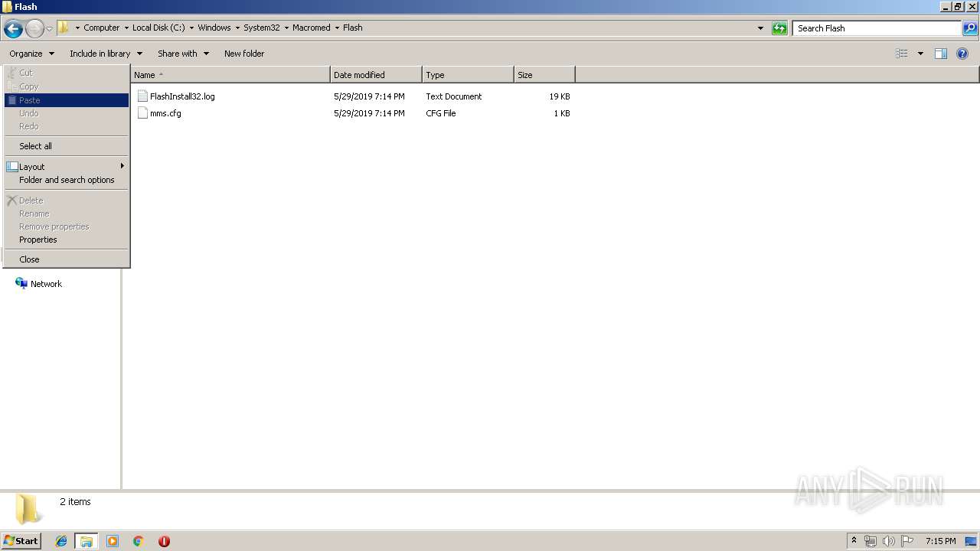Click Windows Explorer taskbar icon

tap(87, 541)
